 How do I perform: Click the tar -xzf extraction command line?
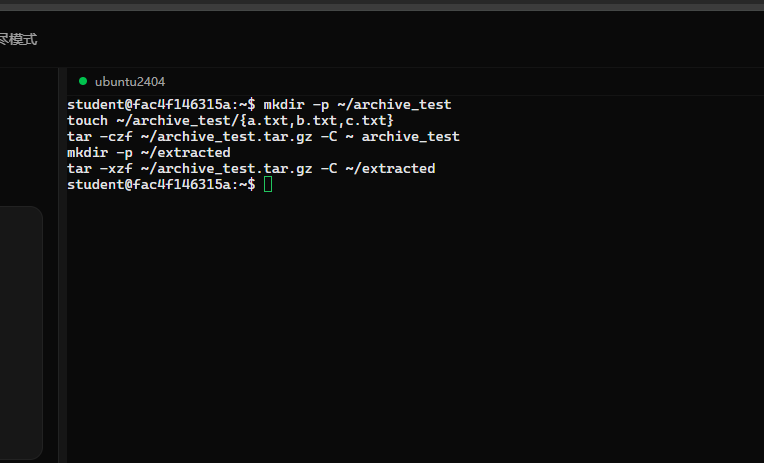point(251,169)
